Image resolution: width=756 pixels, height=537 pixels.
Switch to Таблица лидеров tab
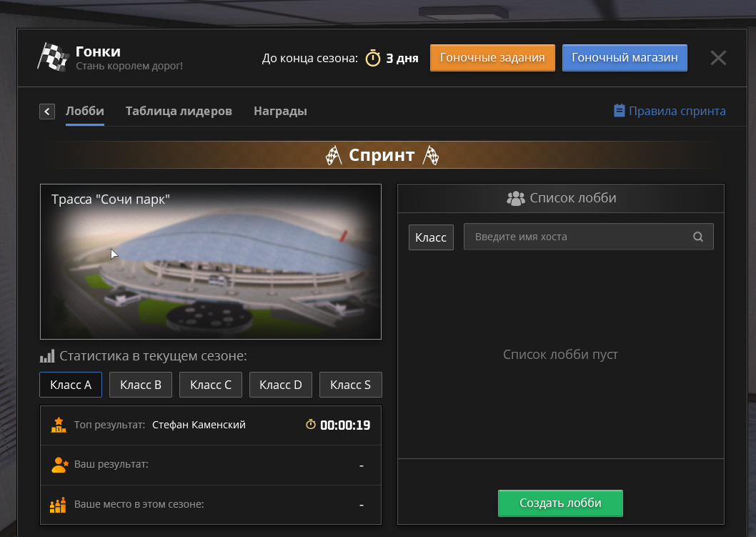[x=179, y=112]
